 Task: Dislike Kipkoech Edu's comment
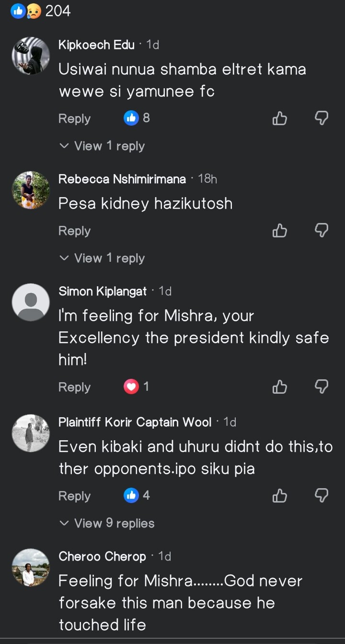321,118
